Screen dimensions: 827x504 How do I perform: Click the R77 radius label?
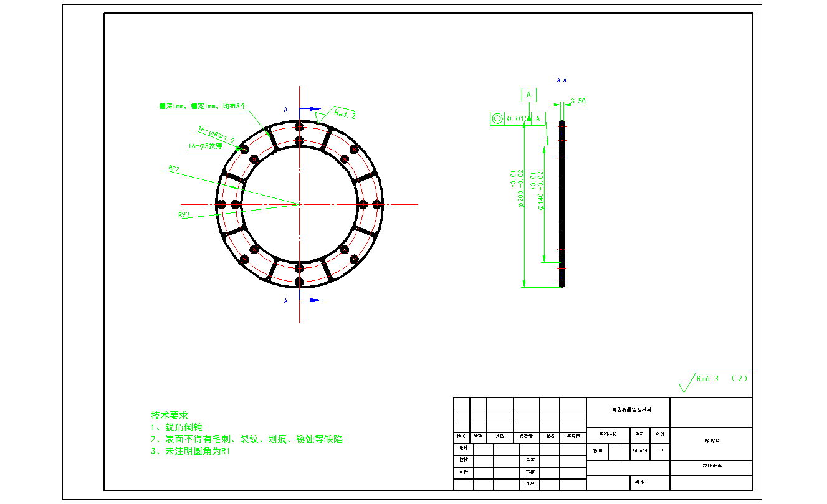click(174, 168)
